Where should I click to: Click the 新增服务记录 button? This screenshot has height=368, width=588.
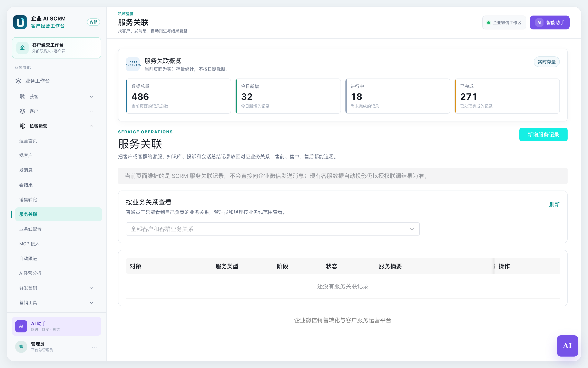coord(543,135)
